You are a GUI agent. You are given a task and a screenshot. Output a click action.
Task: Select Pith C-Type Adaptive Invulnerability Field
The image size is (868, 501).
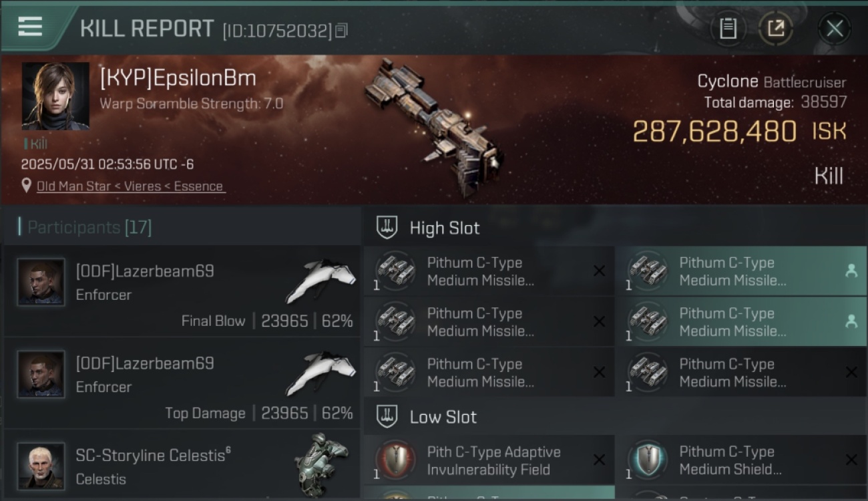pyautogui.click(x=489, y=460)
